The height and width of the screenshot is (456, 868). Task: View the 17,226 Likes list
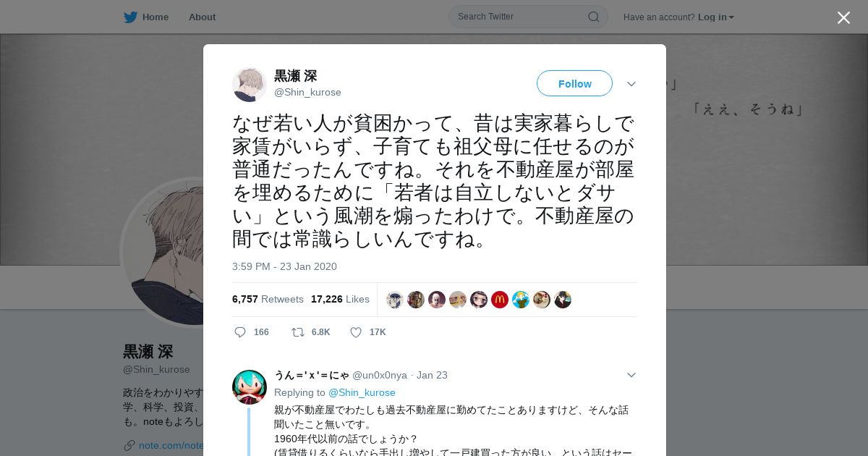[340, 299]
